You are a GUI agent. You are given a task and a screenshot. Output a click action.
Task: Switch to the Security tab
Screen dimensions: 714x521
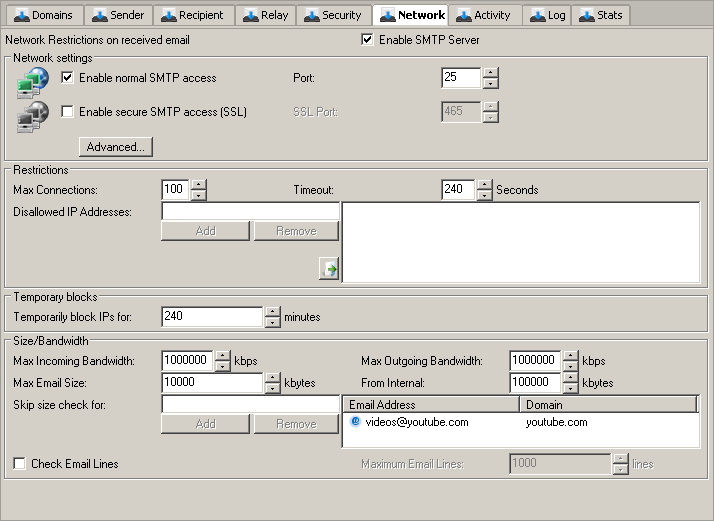click(x=333, y=16)
